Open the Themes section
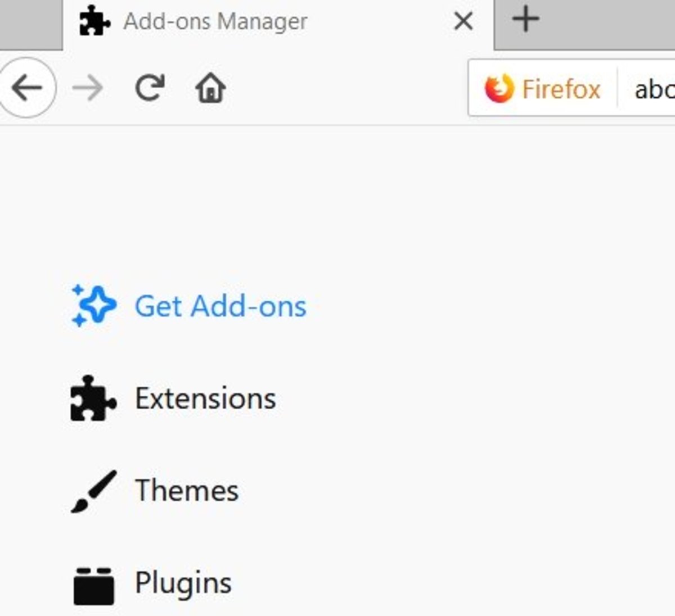Screen dimensions: 675x616 [186, 490]
